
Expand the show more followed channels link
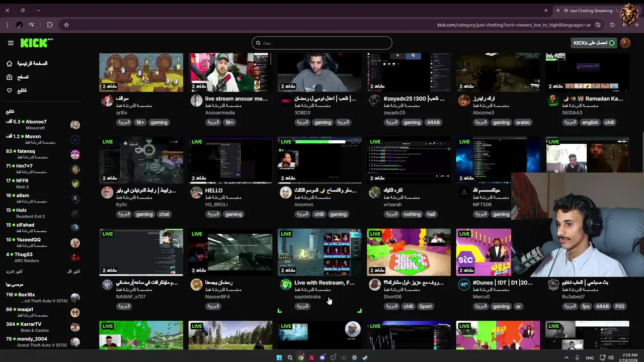[x=14, y=271]
